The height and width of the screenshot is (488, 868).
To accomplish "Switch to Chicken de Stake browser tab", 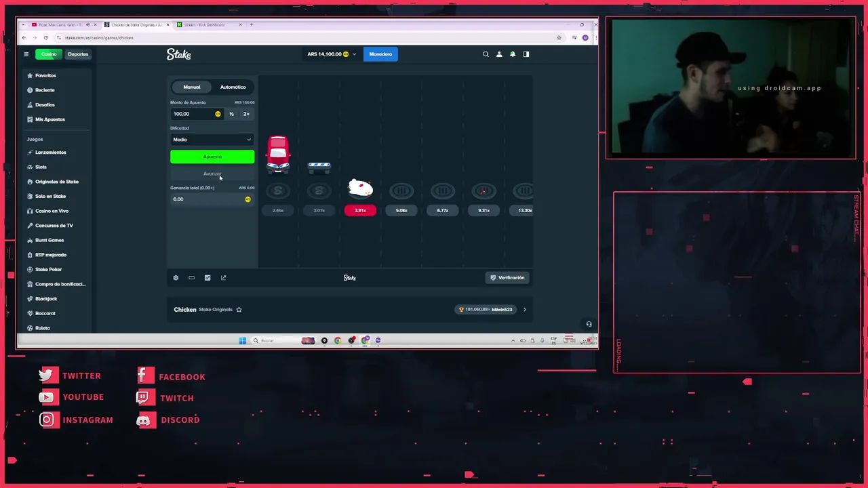I will (137, 25).
